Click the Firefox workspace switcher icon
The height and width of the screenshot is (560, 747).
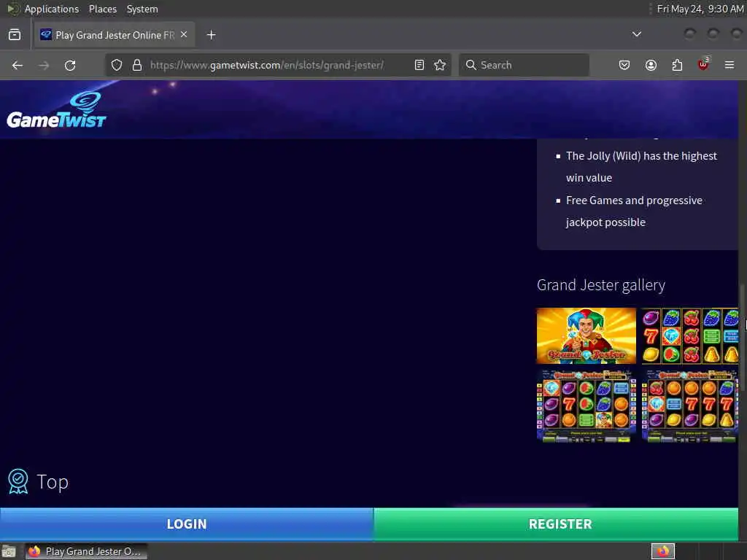663,551
